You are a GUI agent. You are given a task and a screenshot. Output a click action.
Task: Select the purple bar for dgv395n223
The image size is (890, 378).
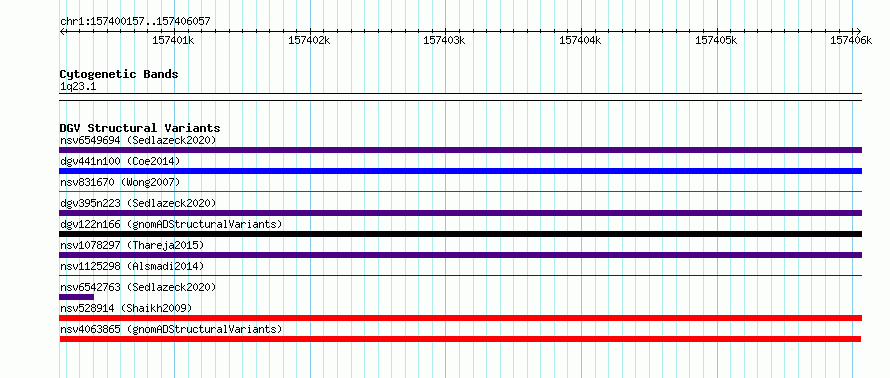[460, 213]
